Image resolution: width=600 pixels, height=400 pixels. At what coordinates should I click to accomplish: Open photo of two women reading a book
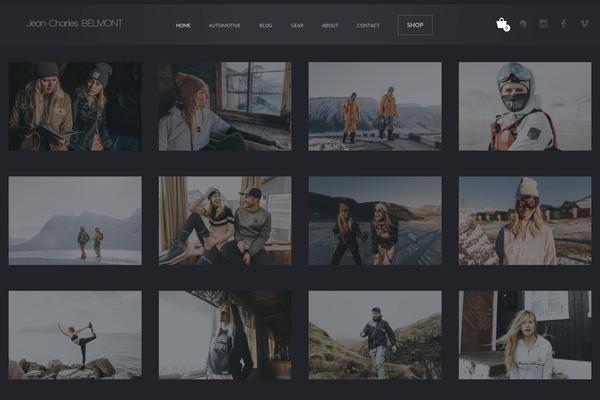click(x=75, y=106)
